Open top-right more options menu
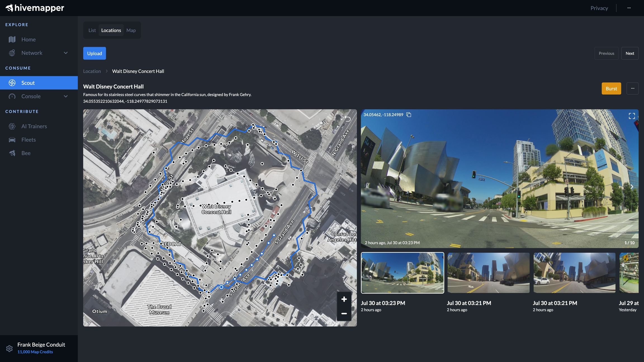 pos(629,8)
